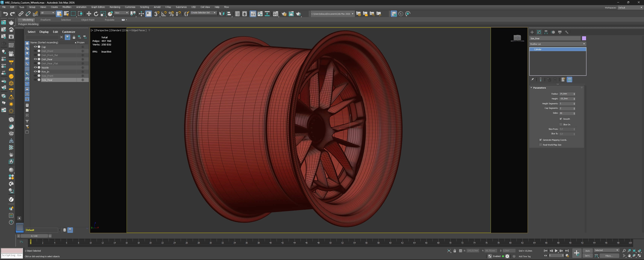Toggle the Percent Snap icon
The image size is (644, 260).
(171, 14)
